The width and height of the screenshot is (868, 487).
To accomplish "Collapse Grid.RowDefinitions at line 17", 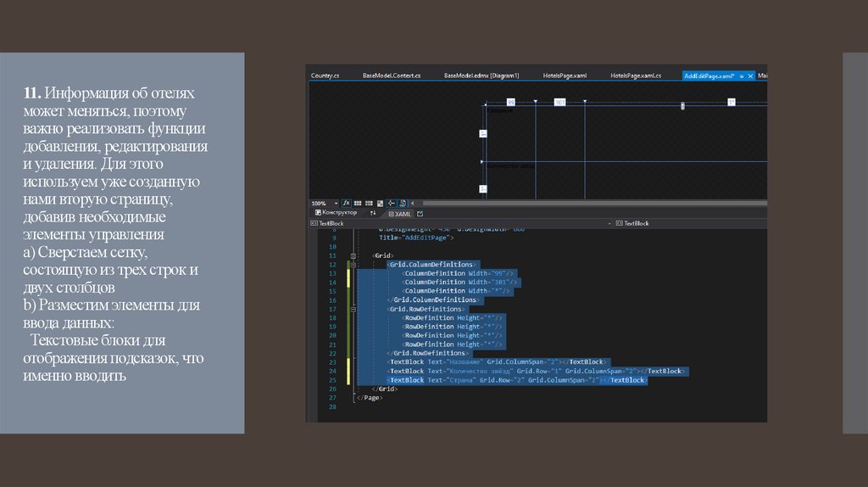I will 353,309.
